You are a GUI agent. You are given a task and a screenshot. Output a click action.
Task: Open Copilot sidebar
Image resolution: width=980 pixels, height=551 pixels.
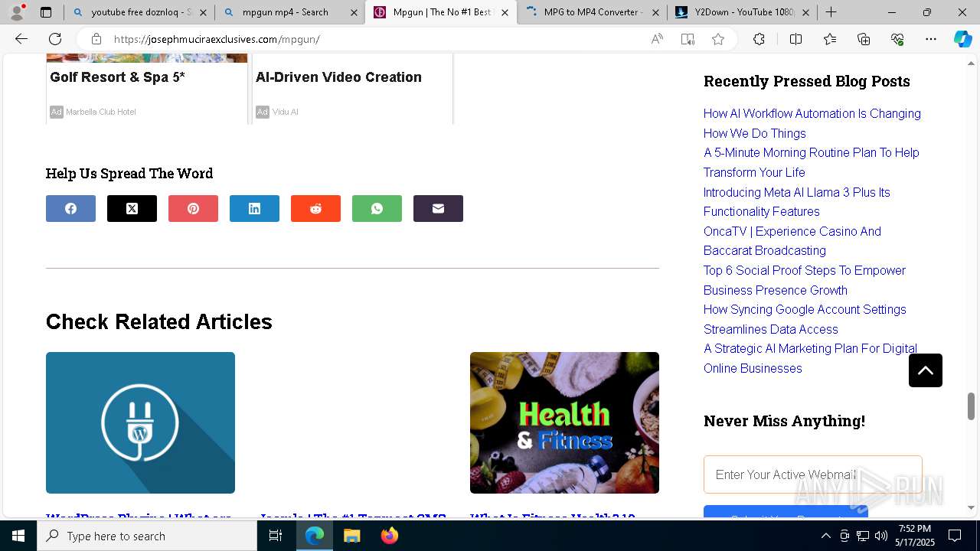click(962, 39)
